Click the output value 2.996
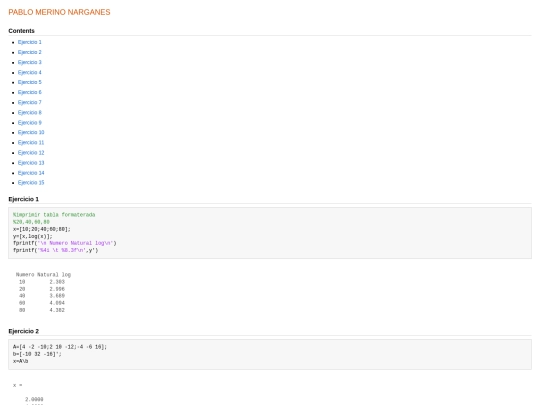The image size is (540, 405). tap(57, 289)
